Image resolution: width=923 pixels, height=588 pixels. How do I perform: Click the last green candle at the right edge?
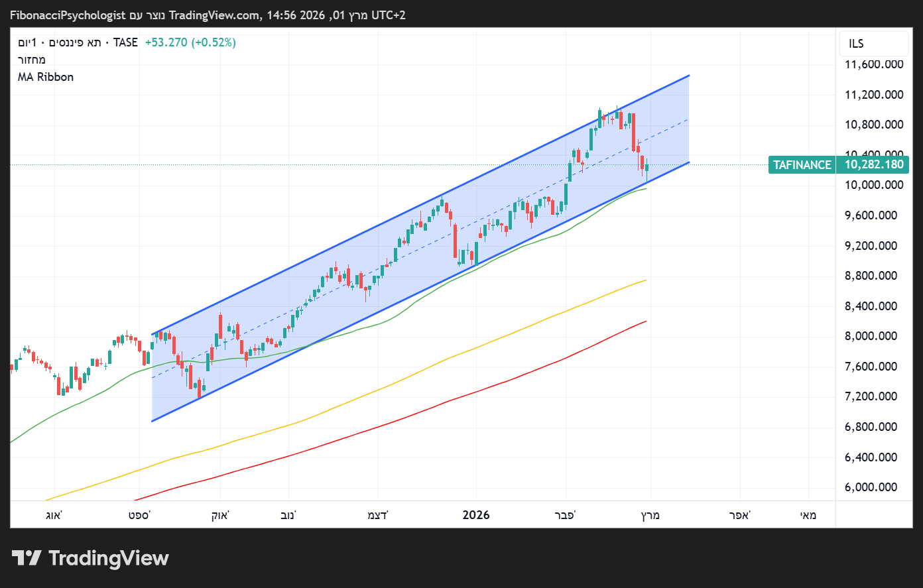click(646, 169)
